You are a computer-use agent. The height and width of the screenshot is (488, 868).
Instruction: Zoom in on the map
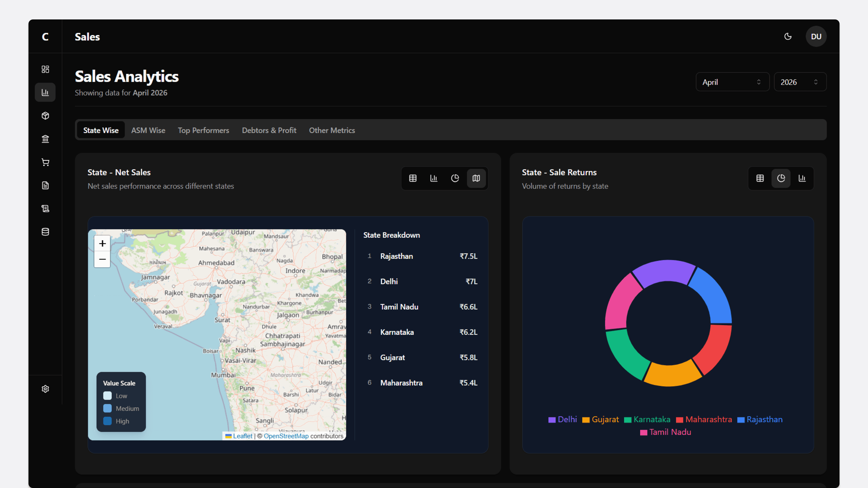coord(102,243)
